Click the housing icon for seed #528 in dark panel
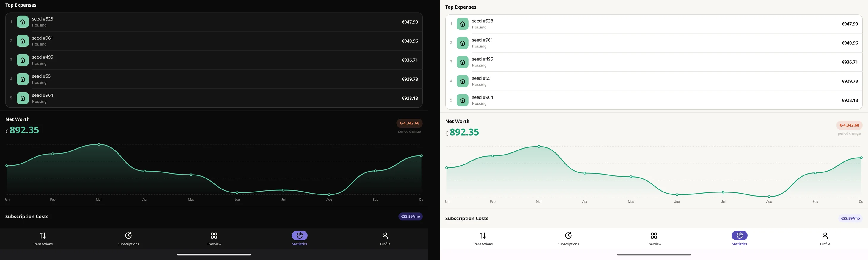868x260 pixels. coord(23,22)
